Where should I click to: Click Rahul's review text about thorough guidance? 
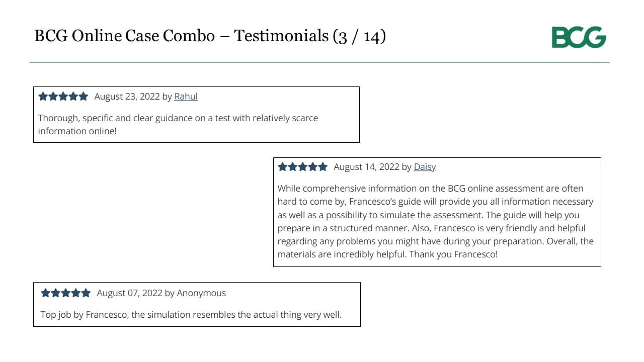178,125
